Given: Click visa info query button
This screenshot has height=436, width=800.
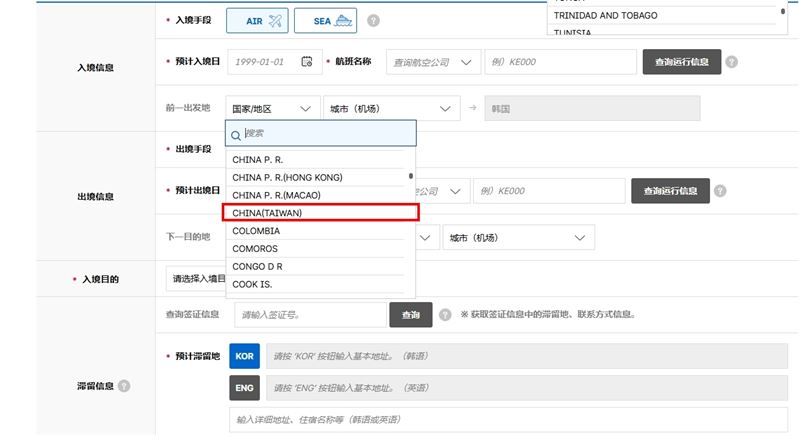Looking at the screenshot, I should (411, 315).
